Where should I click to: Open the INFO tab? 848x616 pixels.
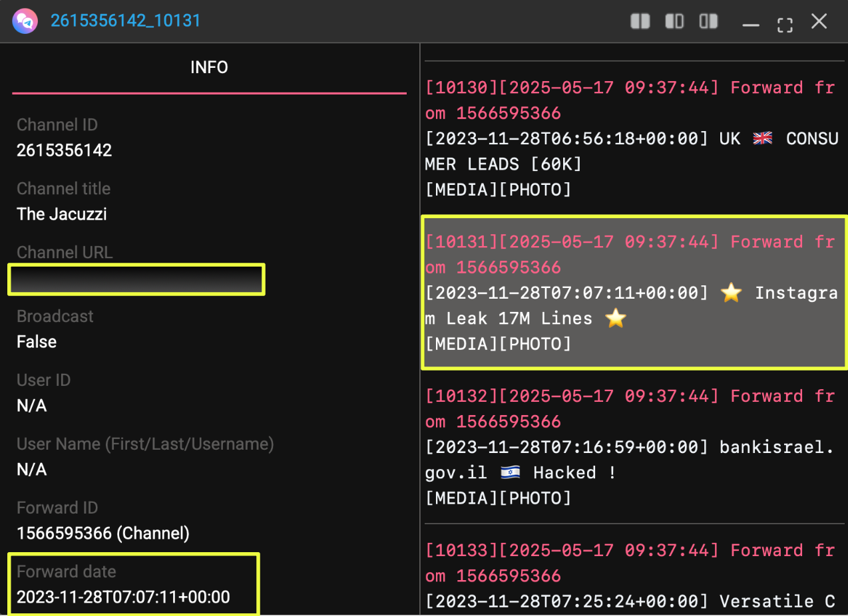point(209,67)
